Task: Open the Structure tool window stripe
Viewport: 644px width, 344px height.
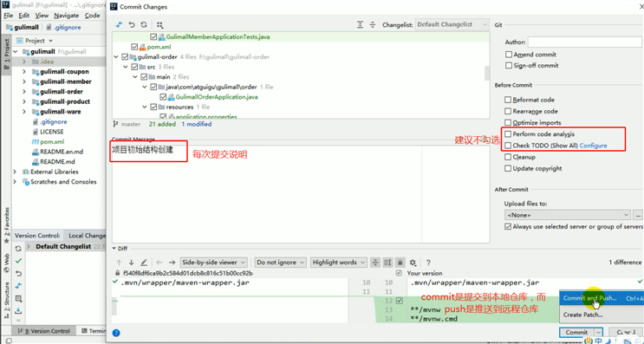Action: (x=7, y=300)
